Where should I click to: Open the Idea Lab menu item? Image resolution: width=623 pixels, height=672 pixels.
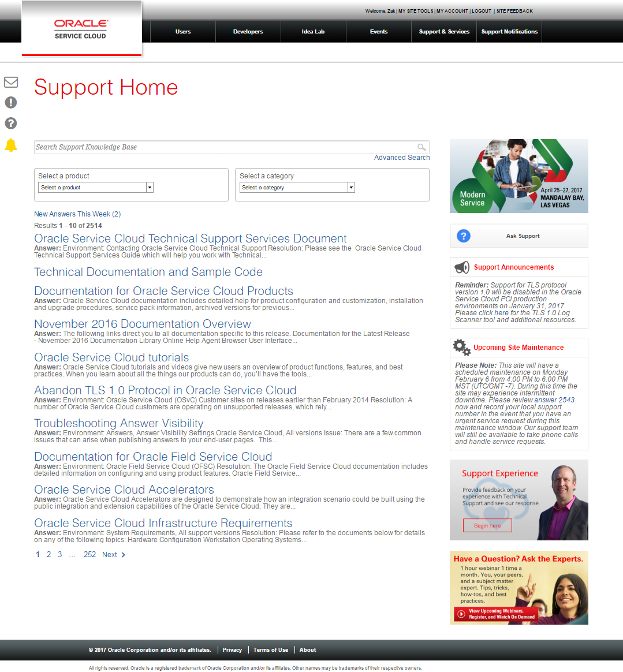[x=313, y=32]
